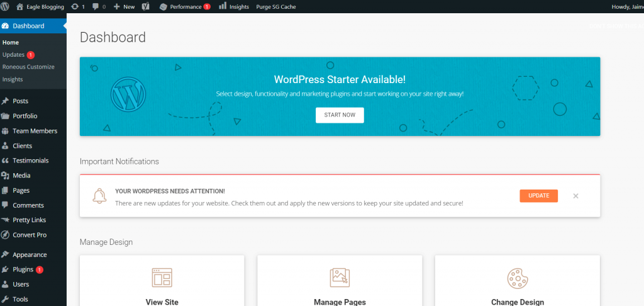
Task: Click the Howdy account greeting
Action: [x=628, y=6]
